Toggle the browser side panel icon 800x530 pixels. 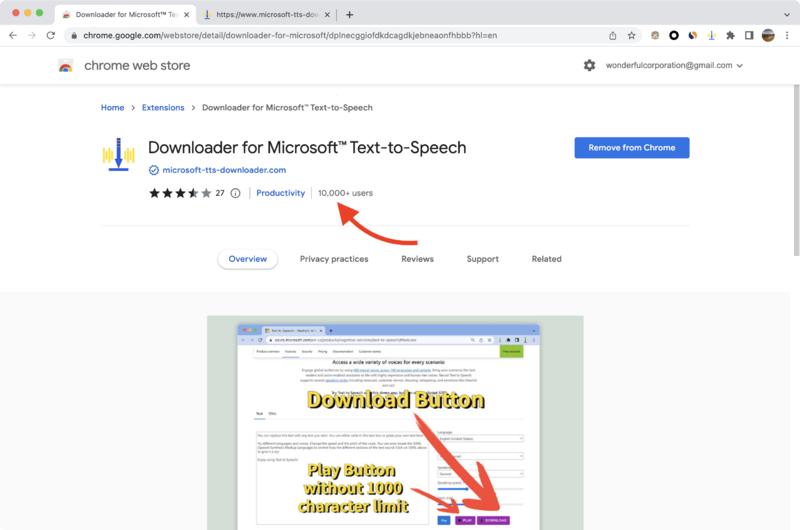(x=749, y=35)
